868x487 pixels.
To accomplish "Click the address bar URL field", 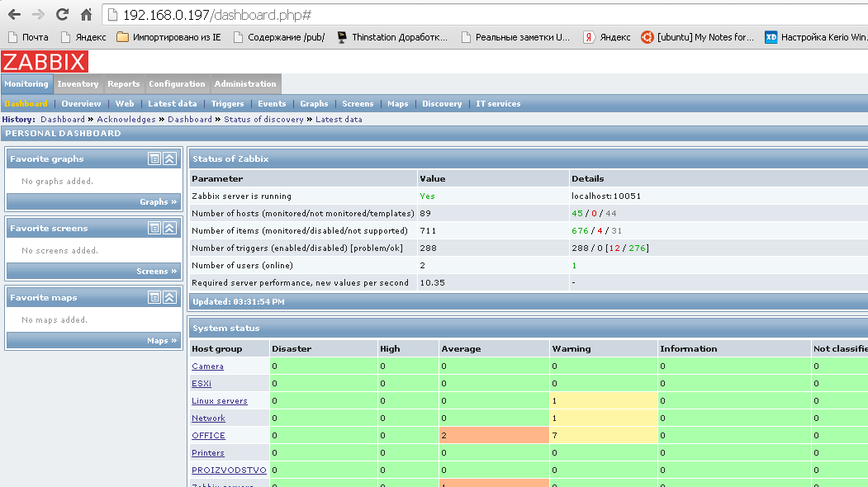I will coord(485,15).
